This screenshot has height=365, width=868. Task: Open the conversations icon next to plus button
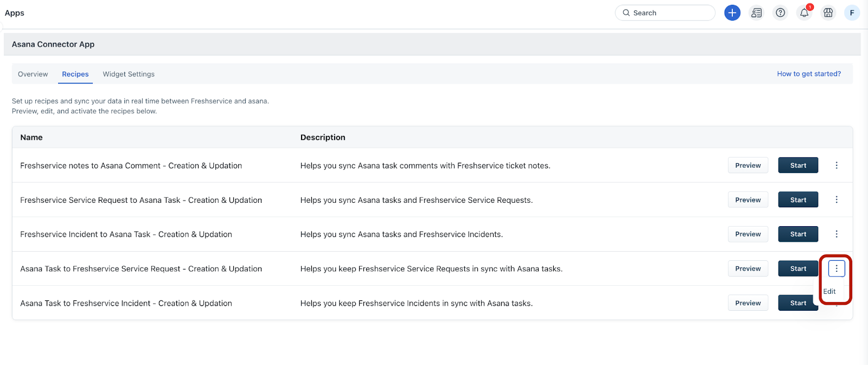pos(756,12)
